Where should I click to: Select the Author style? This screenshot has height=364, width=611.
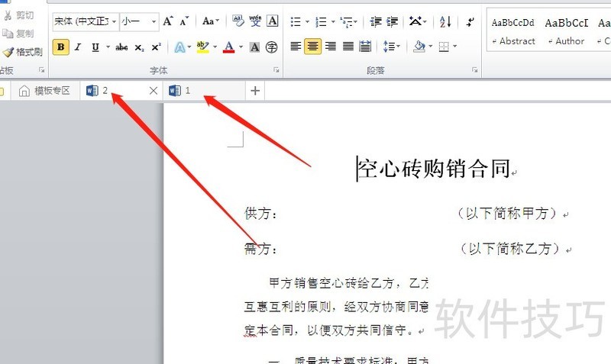(566, 32)
